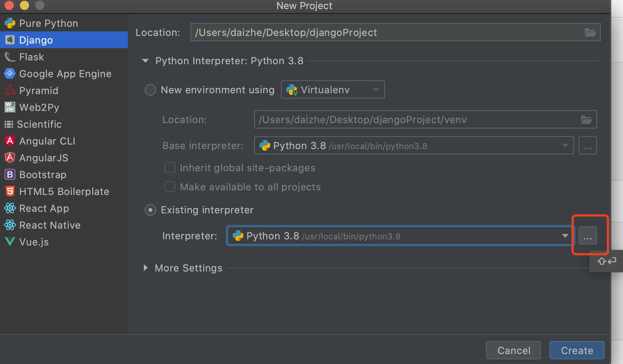Viewport: 623px width, 364px height.
Task: Open ellipsis button beside Base interpreter
Action: tap(588, 146)
